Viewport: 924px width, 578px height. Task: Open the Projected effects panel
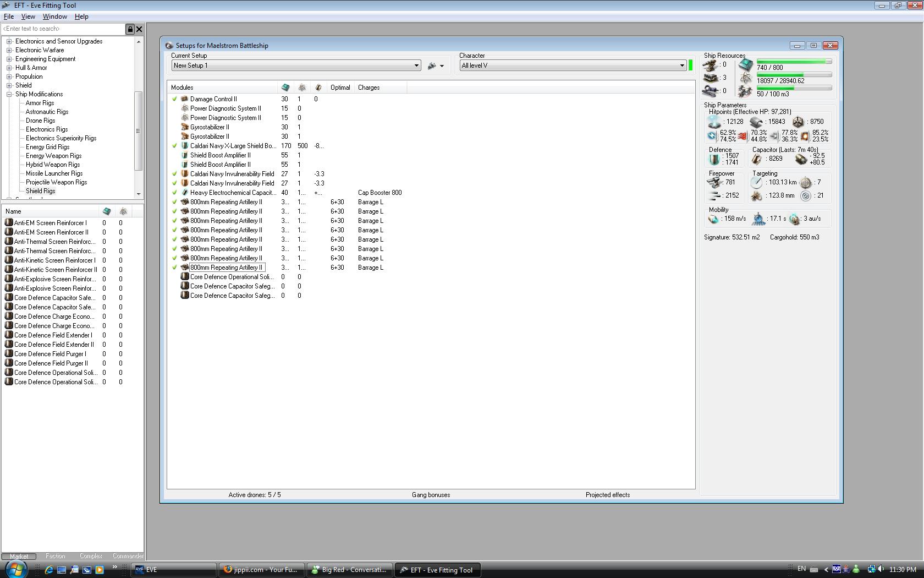click(608, 495)
